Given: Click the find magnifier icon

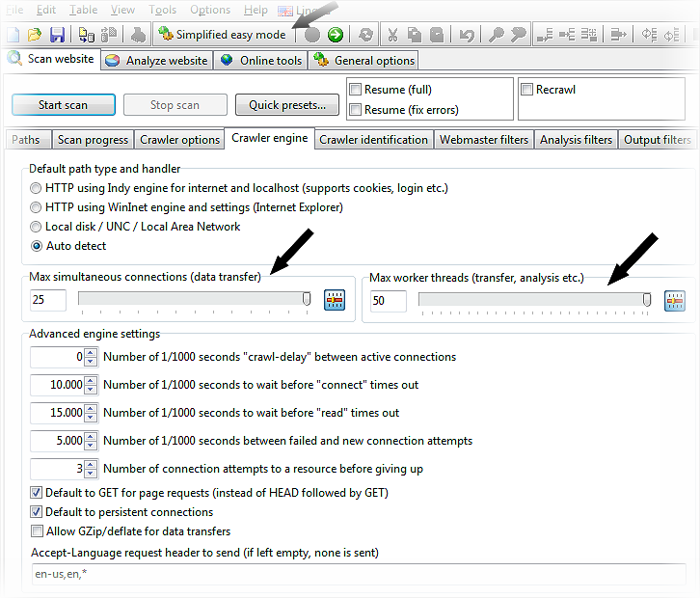Looking at the screenshot, I should click(x=496, y=35).
